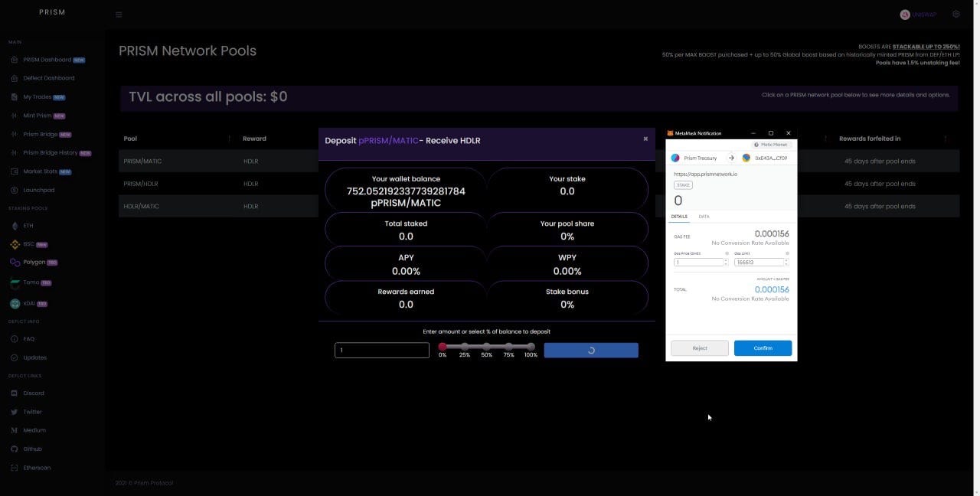Select the XDAI staking pool icon
The image size is (980, 496).
point(15,303)
